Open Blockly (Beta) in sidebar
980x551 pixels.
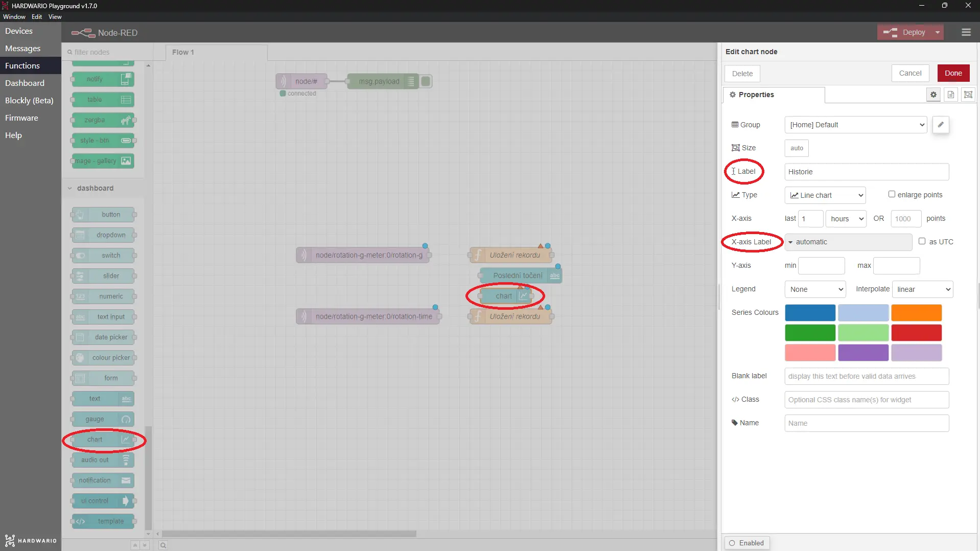pyautogui.click(x=31, y=101)
